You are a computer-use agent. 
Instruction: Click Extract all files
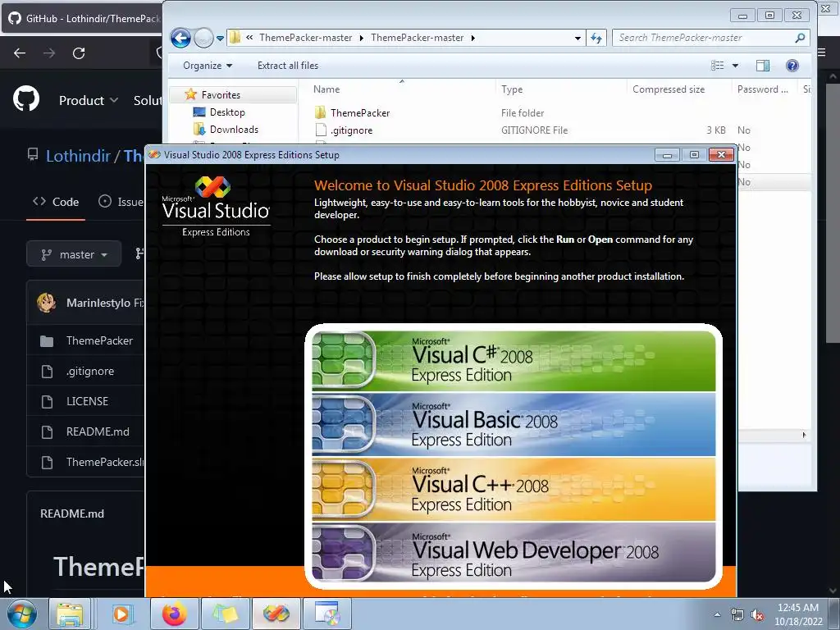pos(288,66)
